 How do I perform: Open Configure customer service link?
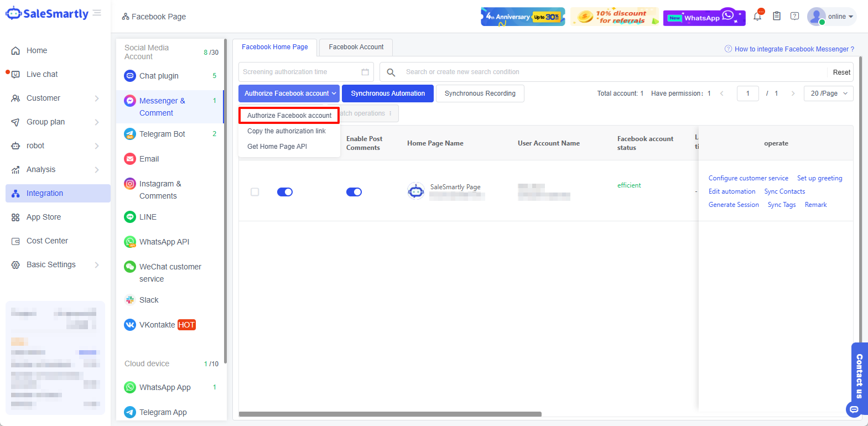click(x=748, y=178)
